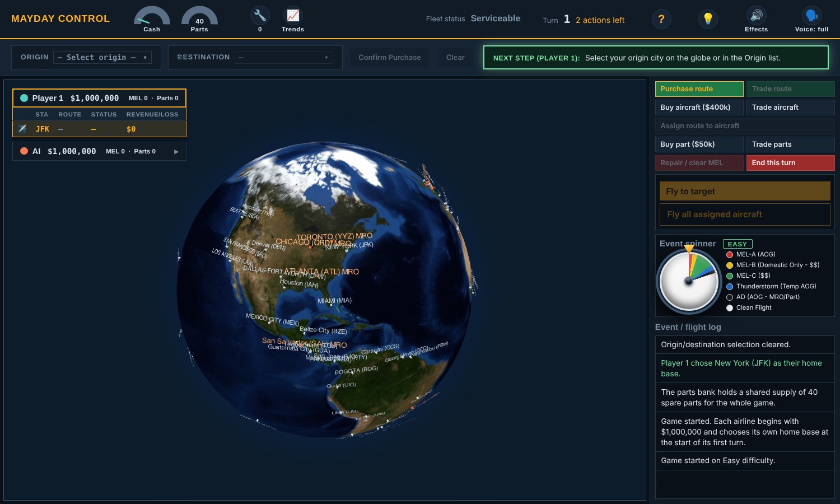
Task: Select the Purchase route action
Action: [x=699, y=89]
